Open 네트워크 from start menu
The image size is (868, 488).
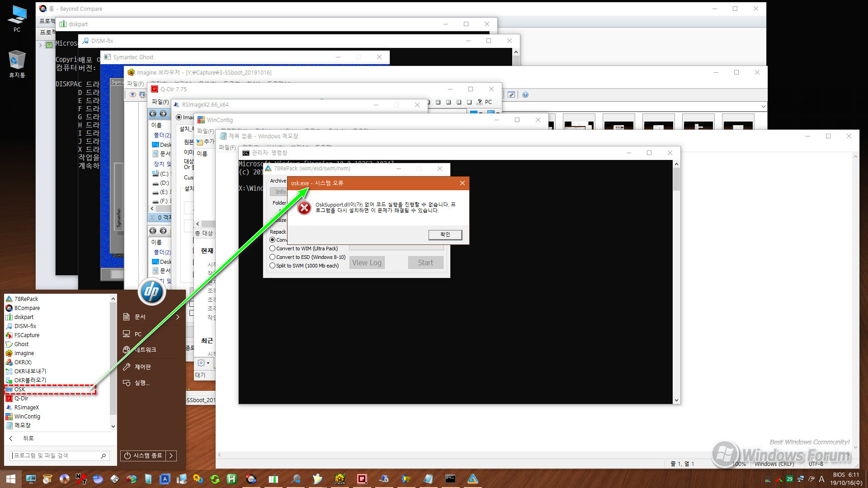[x=145, y=350]
